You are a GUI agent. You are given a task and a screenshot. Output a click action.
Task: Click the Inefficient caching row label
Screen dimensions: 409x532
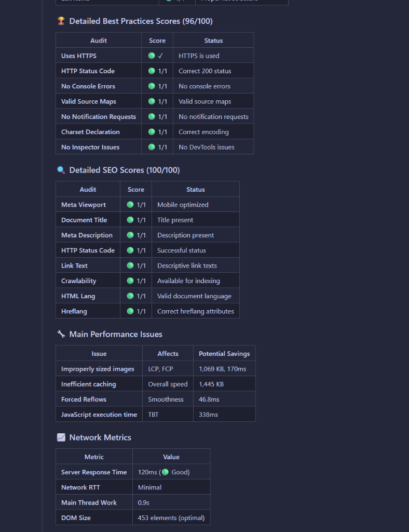coord(89,384)
